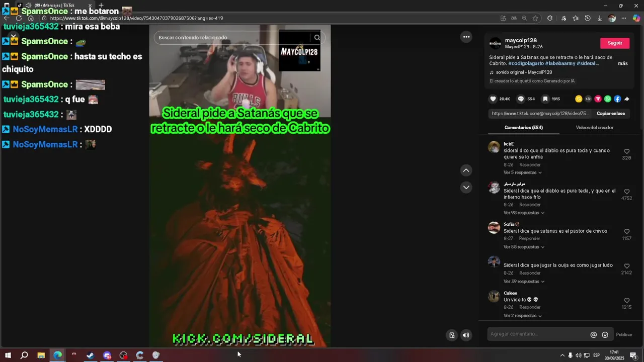Like Sofia's comment
This screenshot has height=362, width=644.
626,232
